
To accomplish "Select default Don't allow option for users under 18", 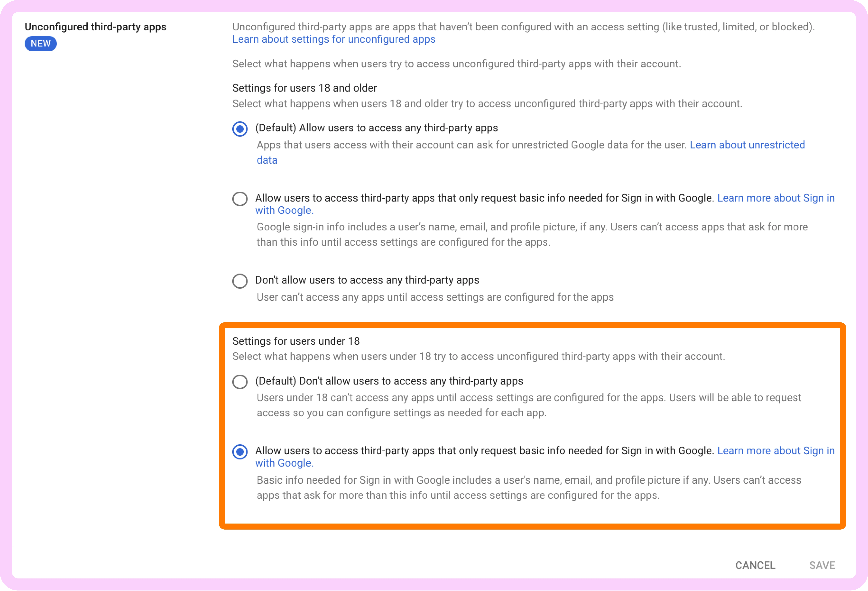I will (x=240, y=381).
